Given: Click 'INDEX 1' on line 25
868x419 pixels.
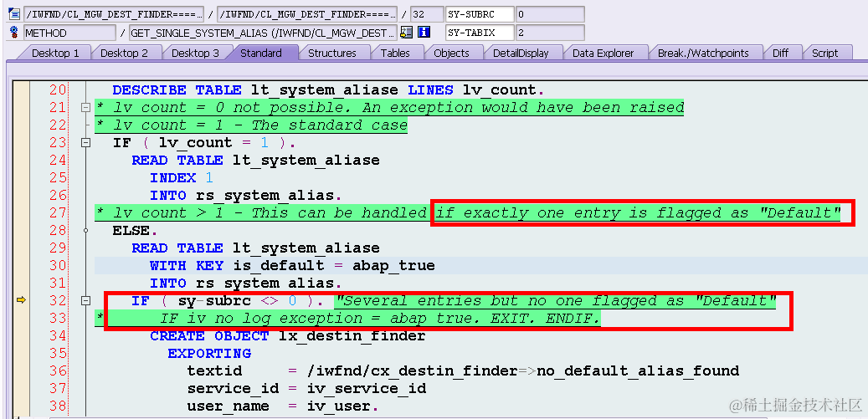Looking at the screenshot, I should (181, 178).
